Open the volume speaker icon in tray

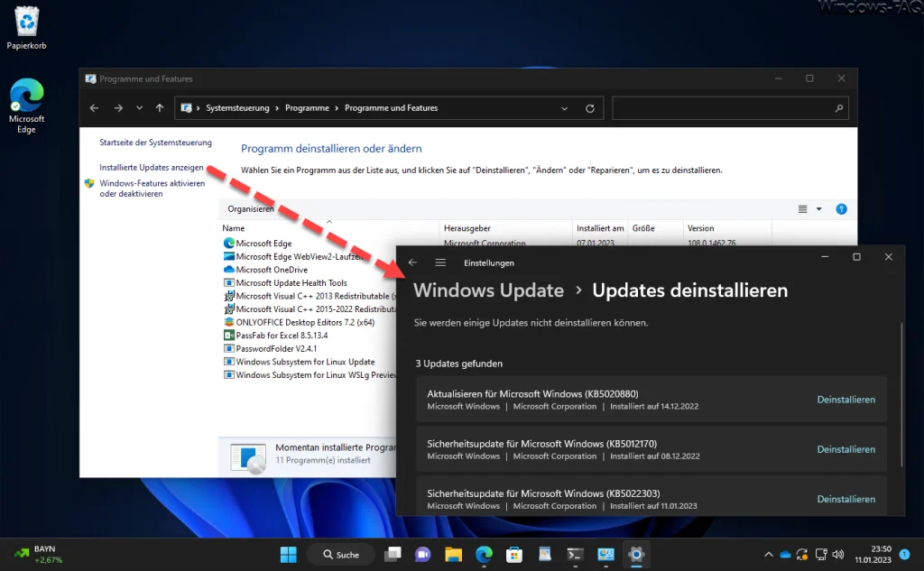tap(838, 555)
